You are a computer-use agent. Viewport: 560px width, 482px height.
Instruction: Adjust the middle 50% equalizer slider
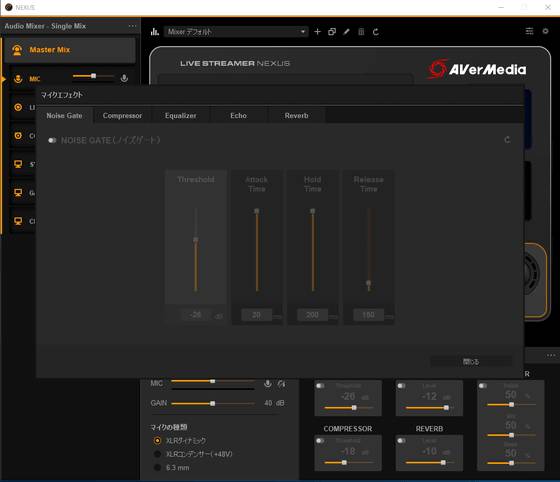pos(511,435)
